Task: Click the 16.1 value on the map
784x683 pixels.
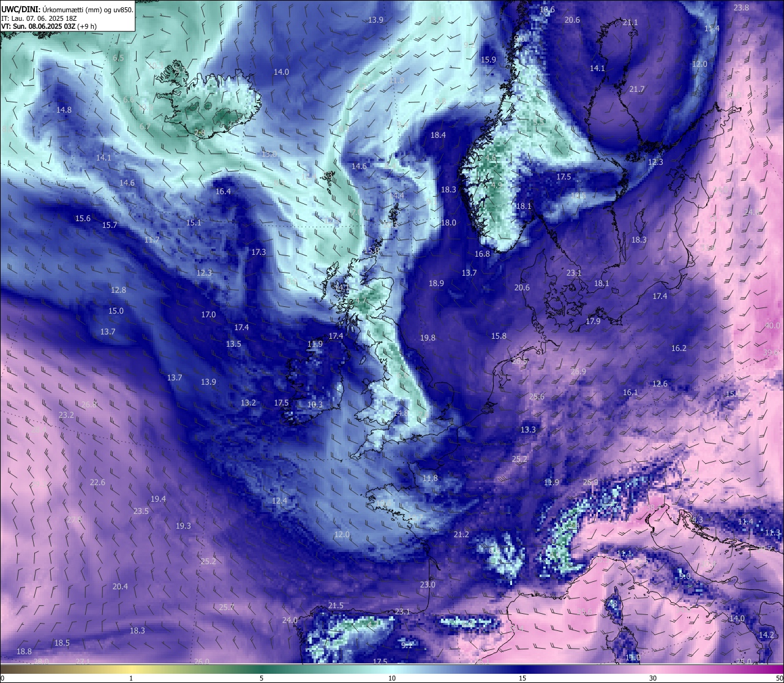Action: [x=630, y=393]
